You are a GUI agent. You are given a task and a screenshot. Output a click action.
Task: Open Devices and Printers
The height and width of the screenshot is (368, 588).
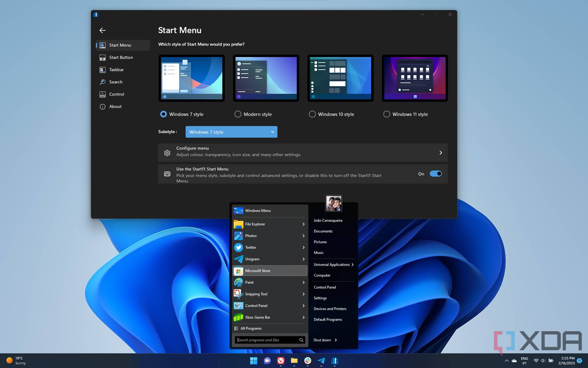(x=330, y=309)
